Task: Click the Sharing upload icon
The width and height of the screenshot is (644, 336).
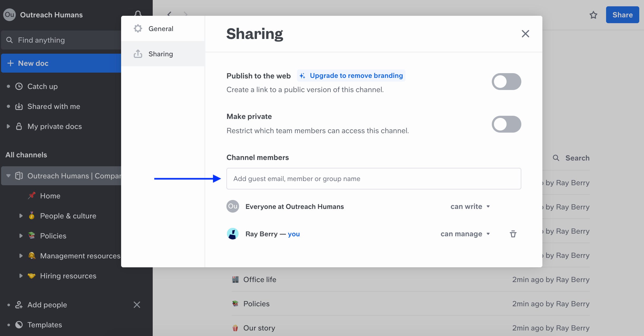Action: click(x=138, y=54)
